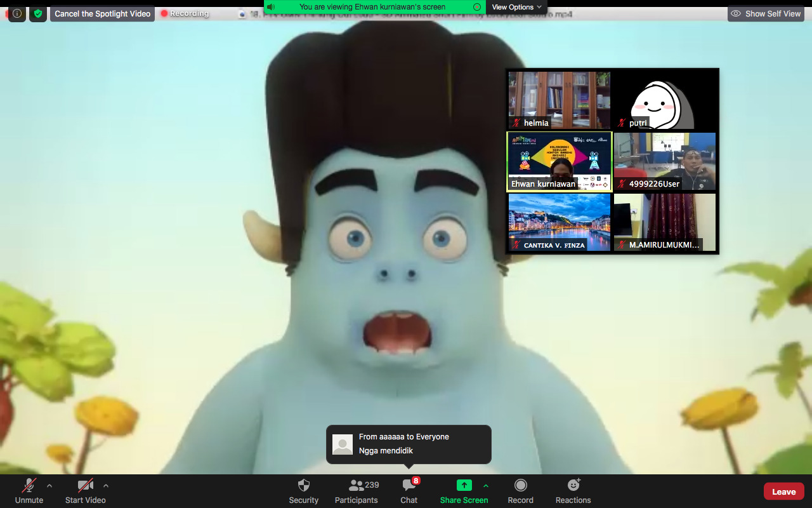Select 4999226User's video thumbnail
812x508 pixels.
[x=665, y=161]
